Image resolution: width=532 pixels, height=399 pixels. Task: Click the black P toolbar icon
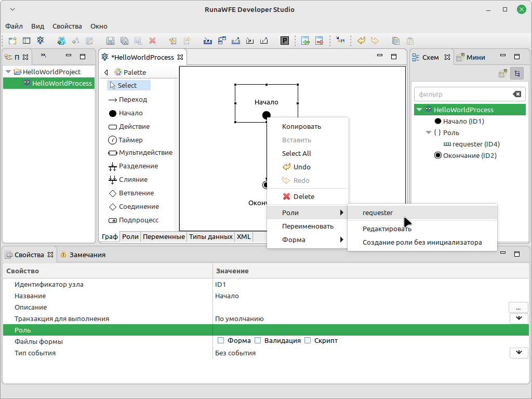[285, 41]
